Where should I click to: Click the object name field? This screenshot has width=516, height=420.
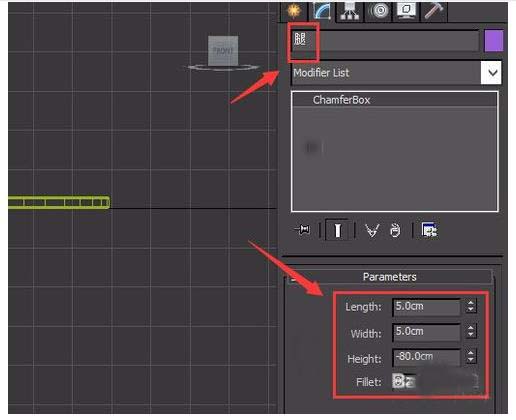click(x=385, y=41)
